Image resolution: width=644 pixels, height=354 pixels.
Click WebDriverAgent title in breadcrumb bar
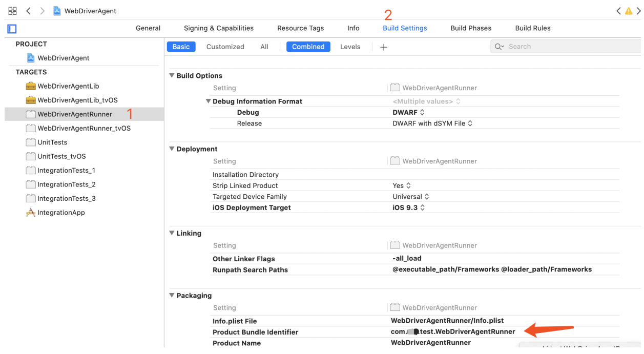coord(90,11)
